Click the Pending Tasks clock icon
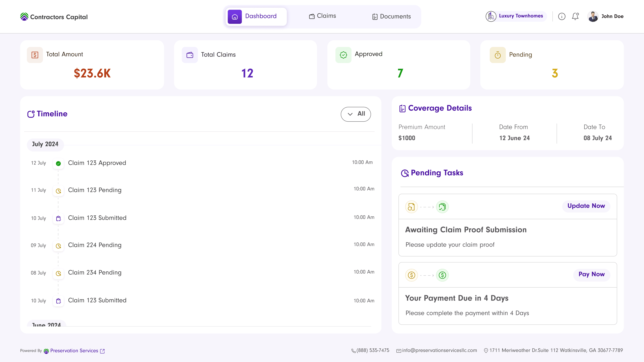The height and width of the screenshot is (362, 644). pos(405,173)
